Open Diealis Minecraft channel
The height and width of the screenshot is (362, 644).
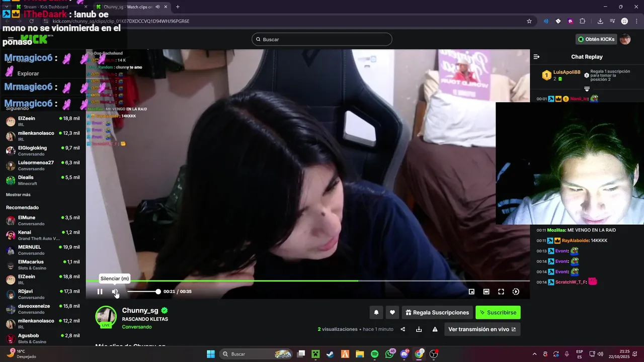click(43, 180)
